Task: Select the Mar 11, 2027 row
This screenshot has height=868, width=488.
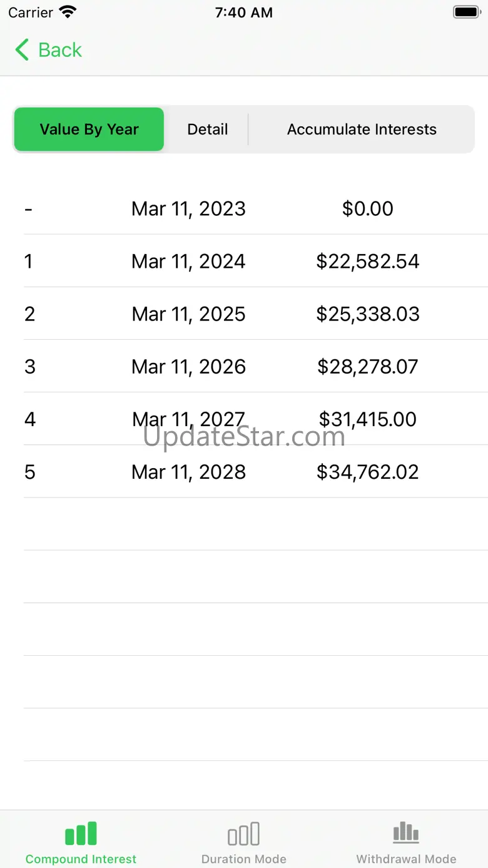Action: click(188, 419)
